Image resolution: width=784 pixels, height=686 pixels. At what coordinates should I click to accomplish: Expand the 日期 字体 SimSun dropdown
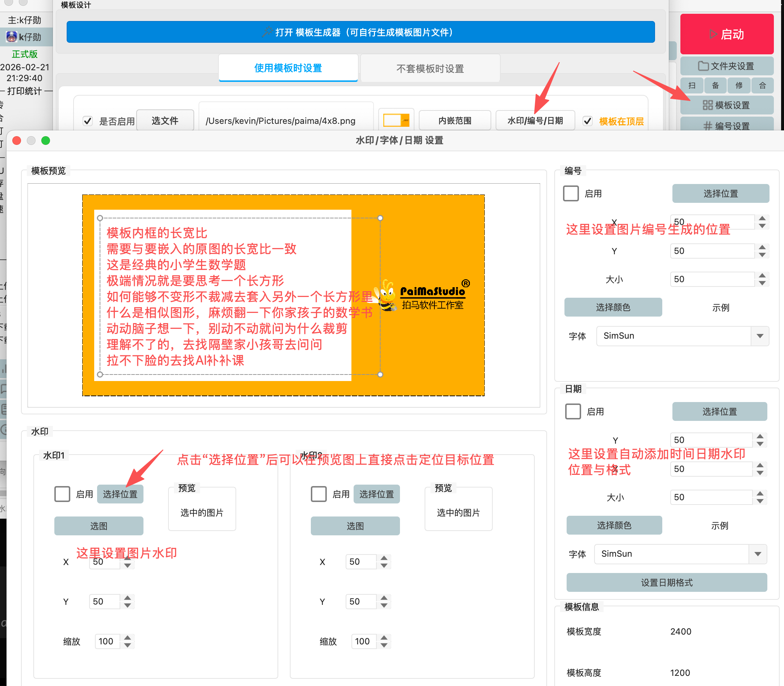(758, 554)
